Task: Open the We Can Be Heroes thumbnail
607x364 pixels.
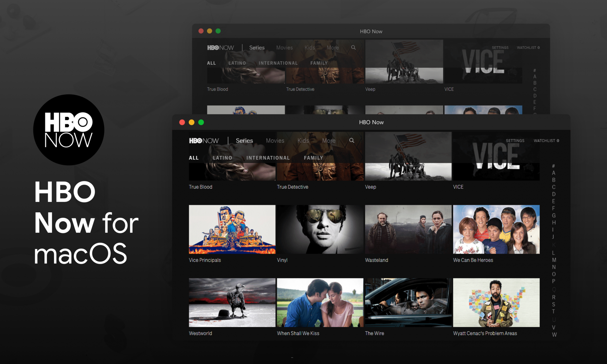Action: click(x=496, y=229)
